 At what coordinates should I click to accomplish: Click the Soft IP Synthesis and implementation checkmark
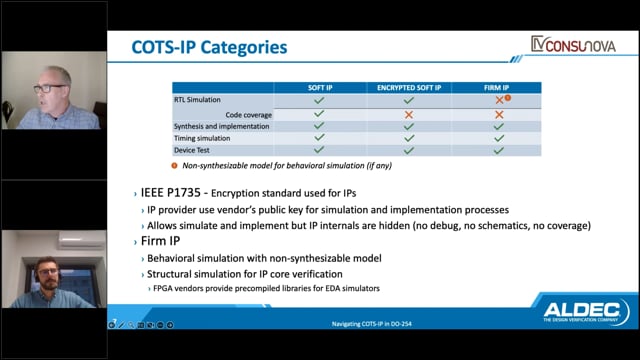pyautogui.click(x=319, y=126)
